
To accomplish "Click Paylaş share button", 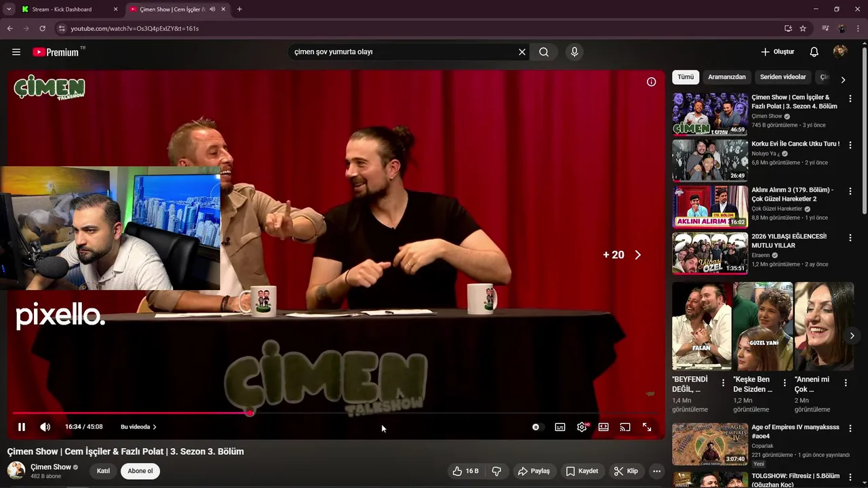I will pyautogui.click(x=534, y=471).
